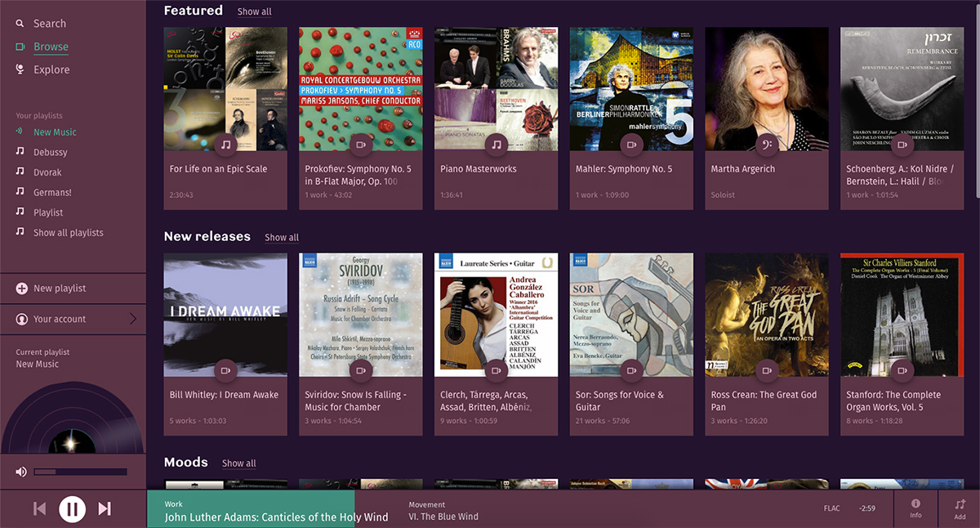This screenshot has width=980, height=528.
Task: Open the New Music playlist
Action: [x=55, y=132]
